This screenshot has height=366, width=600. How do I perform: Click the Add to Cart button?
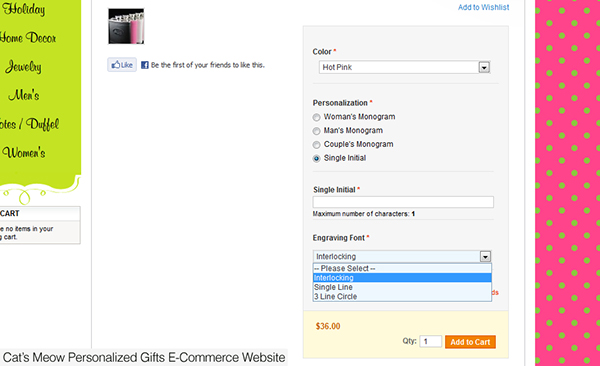pos(470,342)
